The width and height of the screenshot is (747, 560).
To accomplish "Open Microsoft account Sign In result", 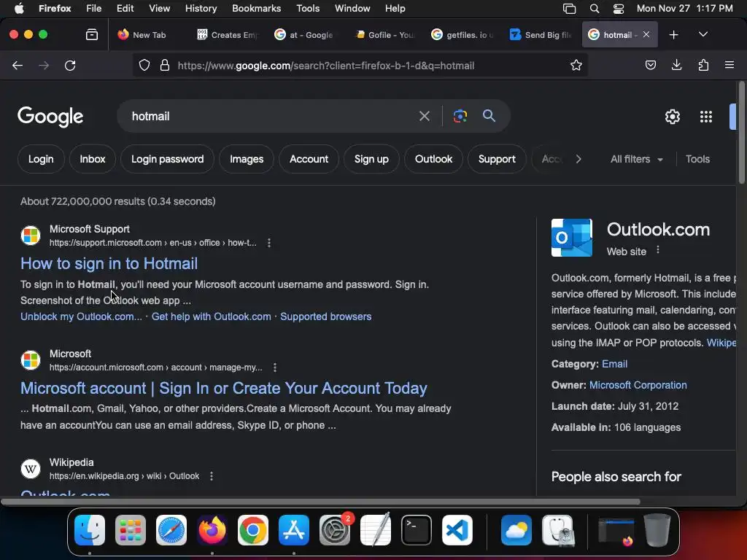I will tap(224, 388).
